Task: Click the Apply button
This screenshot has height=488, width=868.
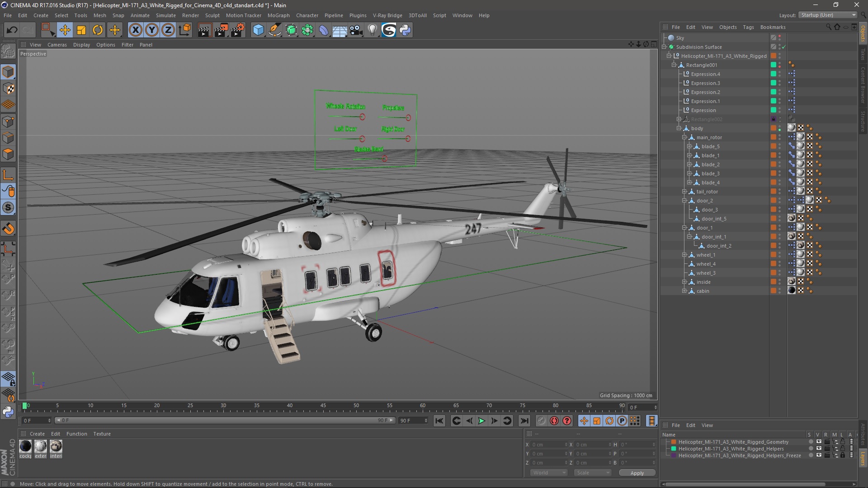Action: [637, 473]
